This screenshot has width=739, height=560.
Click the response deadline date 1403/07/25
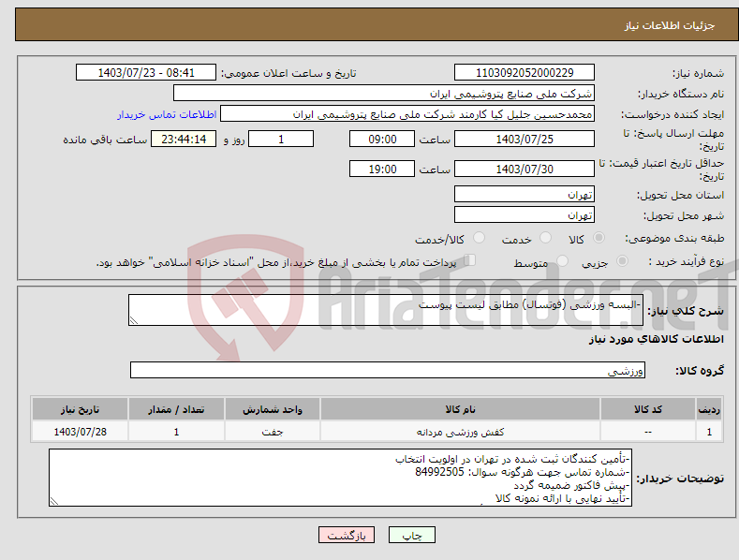pyautogui.click(x=525, y=139)
